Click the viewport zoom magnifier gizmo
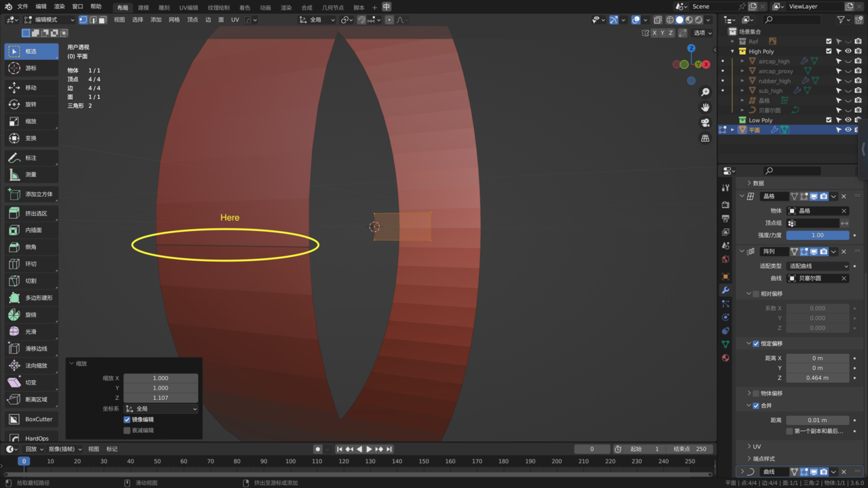This screenshot has height=488, width=868. coord(705,92)
